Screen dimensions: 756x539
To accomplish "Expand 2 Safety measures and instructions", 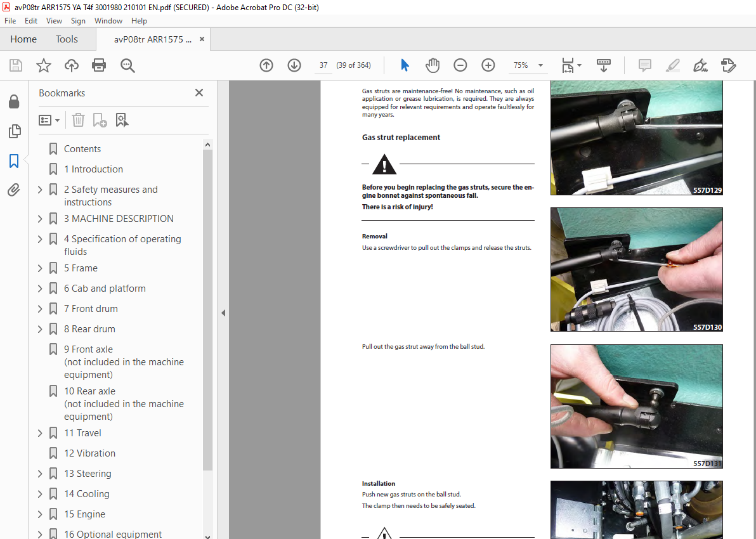I will [40, 190].
